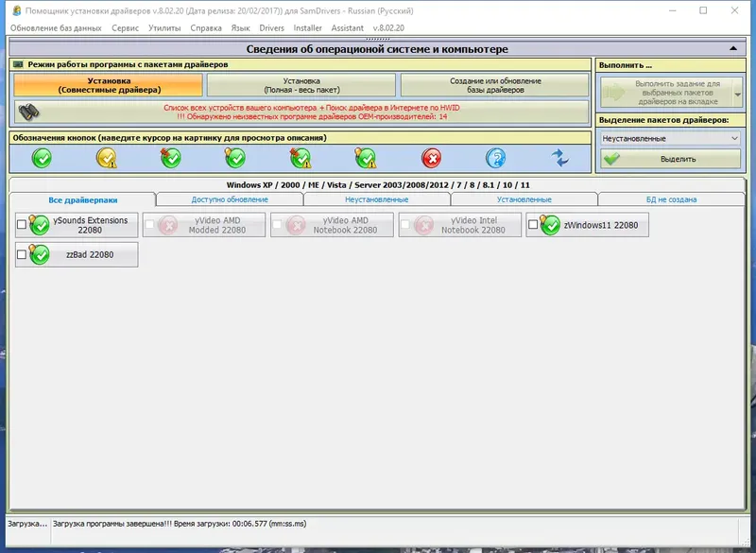Image resolution: width=756 pixels, height=553 pixels.
Task: Switch to the БД не создана tab
Action: coord(671,199)
